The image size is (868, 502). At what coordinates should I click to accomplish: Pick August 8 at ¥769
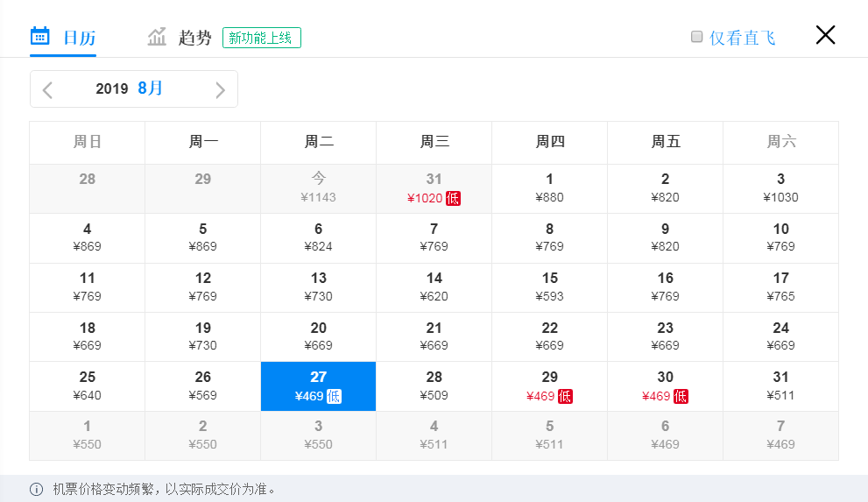coord(550,238)
